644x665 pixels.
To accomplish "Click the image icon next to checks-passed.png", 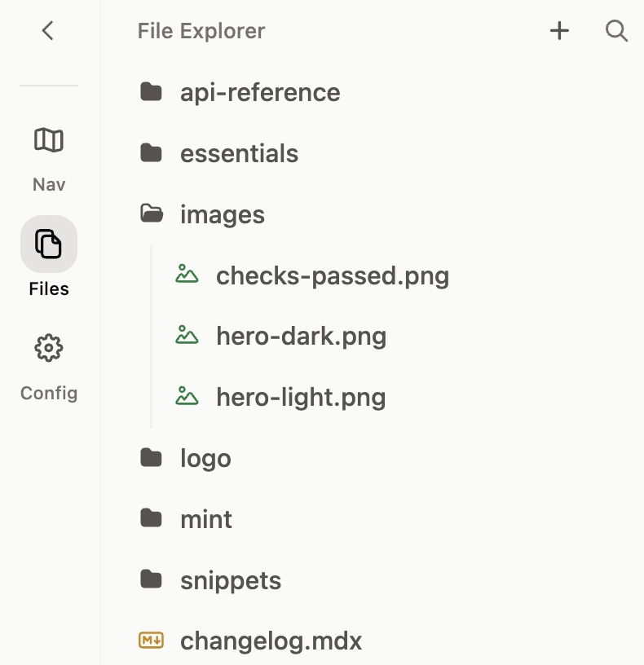I will (x=187, y=275).
